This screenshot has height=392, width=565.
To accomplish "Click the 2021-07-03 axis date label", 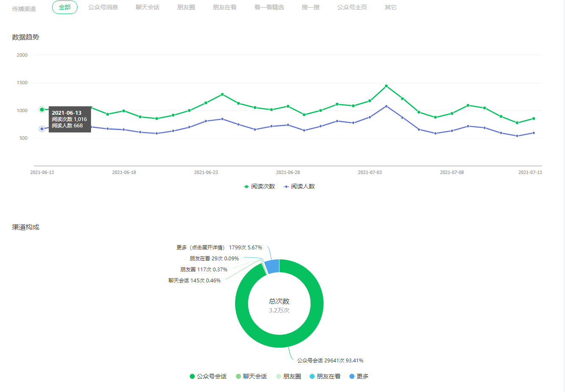I will tap(370, 172).
